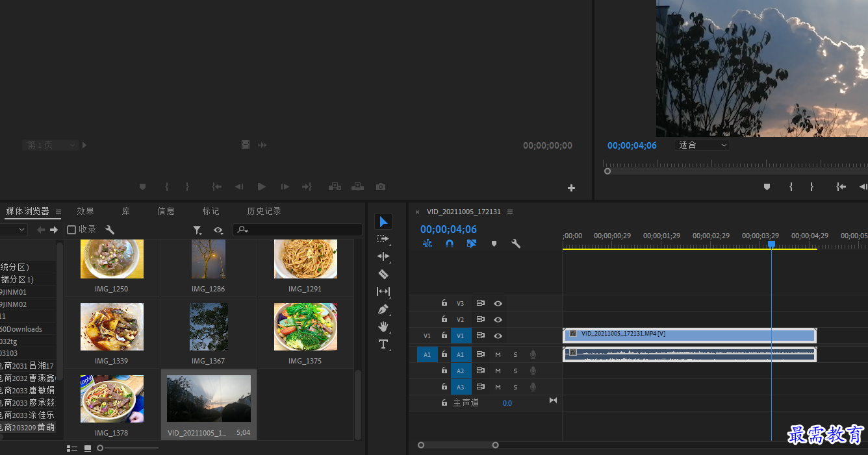Select the Hand tool

[383, 326]
